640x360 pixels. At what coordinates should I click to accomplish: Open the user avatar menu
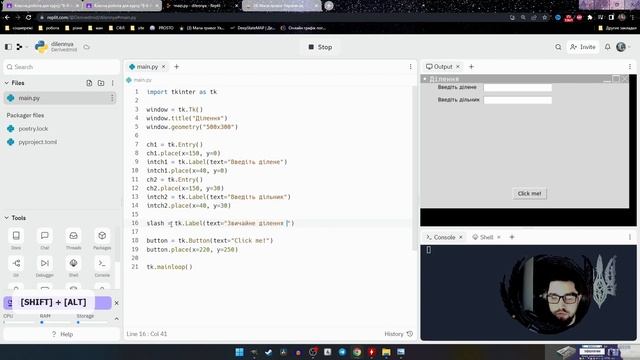pos(621,47)
